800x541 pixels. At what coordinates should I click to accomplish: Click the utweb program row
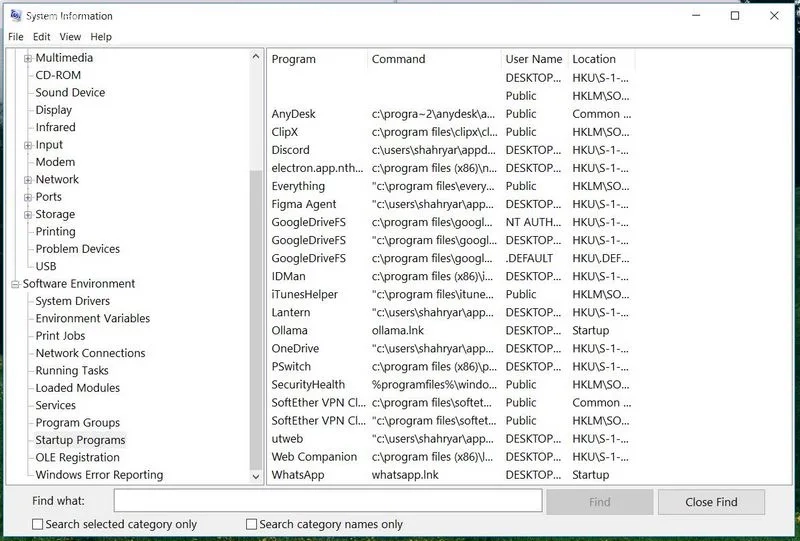coord(451,438)
